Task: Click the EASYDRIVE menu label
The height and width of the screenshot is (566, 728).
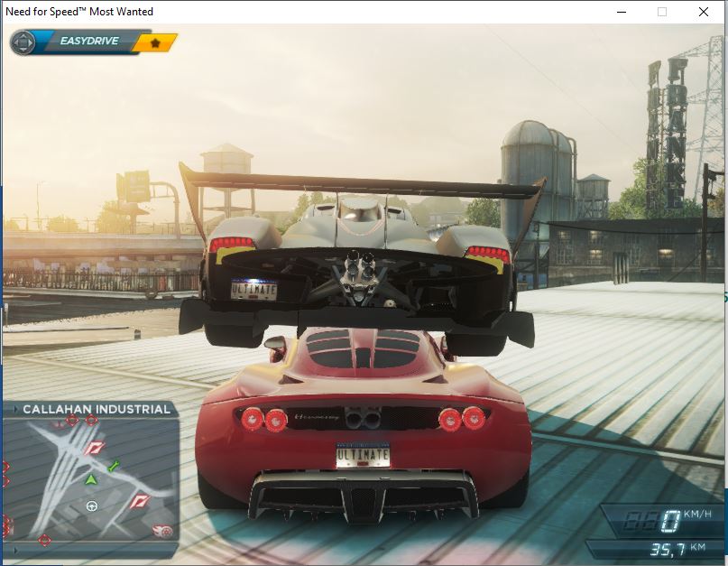Action: (x=89, y=41)
